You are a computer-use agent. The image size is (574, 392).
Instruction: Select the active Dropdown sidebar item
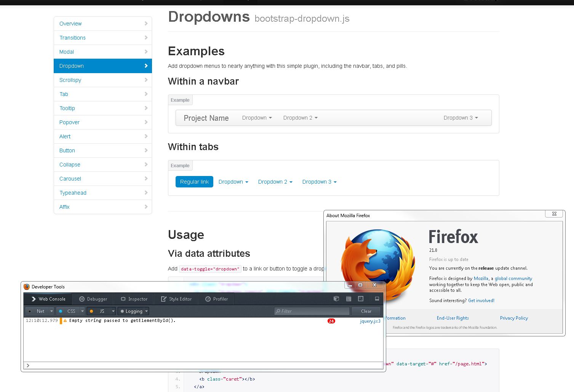pyautogui.click(x=103, y=66)
